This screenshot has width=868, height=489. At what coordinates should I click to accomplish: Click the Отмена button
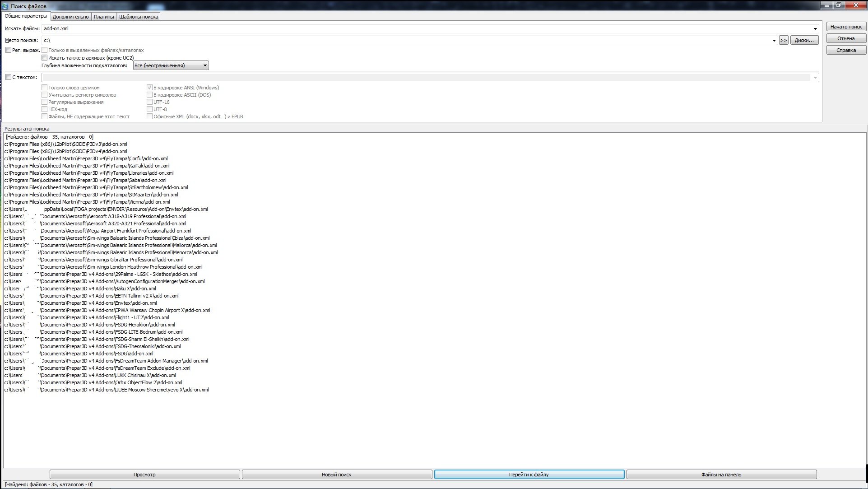coord(846,38)
